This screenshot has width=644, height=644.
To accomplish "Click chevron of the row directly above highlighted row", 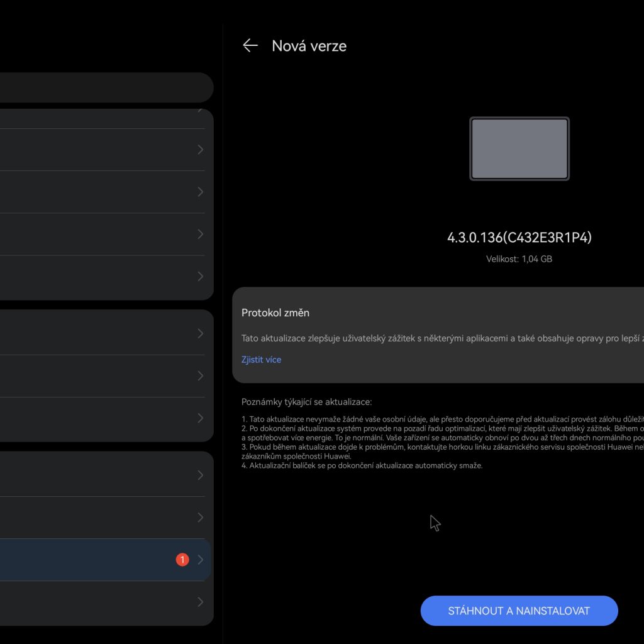I will coord(201,518).
